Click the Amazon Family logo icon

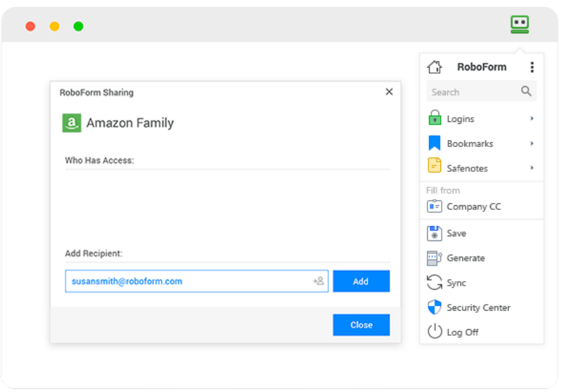coord(72,123)
